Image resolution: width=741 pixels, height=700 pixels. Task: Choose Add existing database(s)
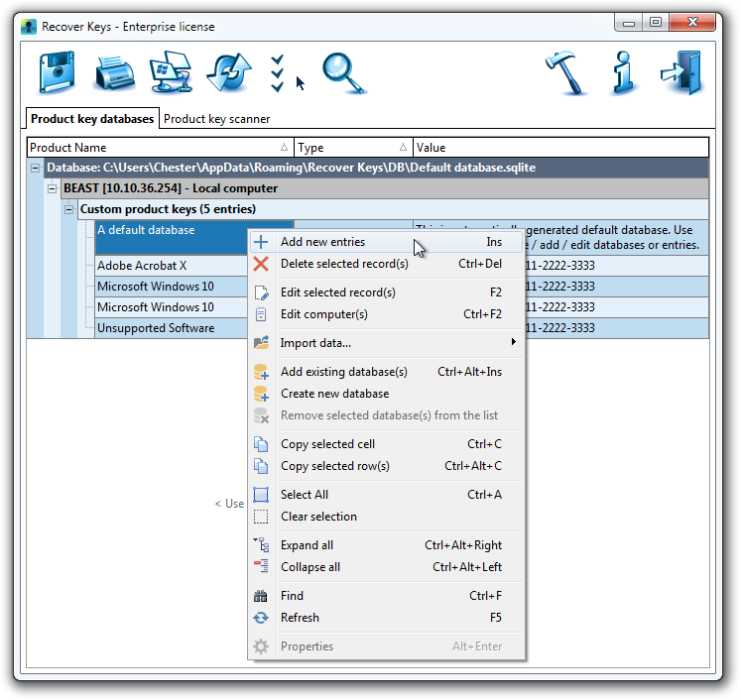[387, 372]
